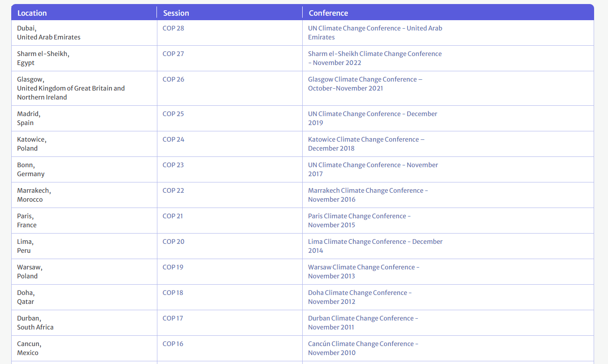Open the COP 24 session link

click(173, 139)
